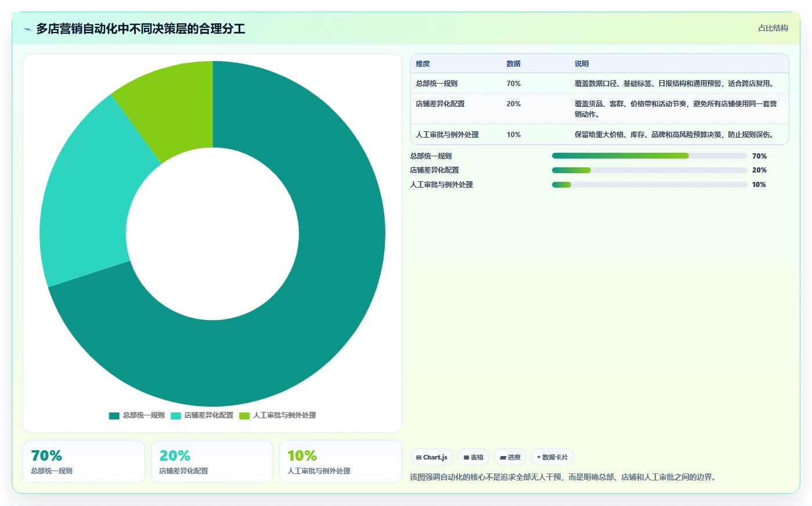Toggle 总部统一规则 legend swatch in chart

click(x=114, y=415)
